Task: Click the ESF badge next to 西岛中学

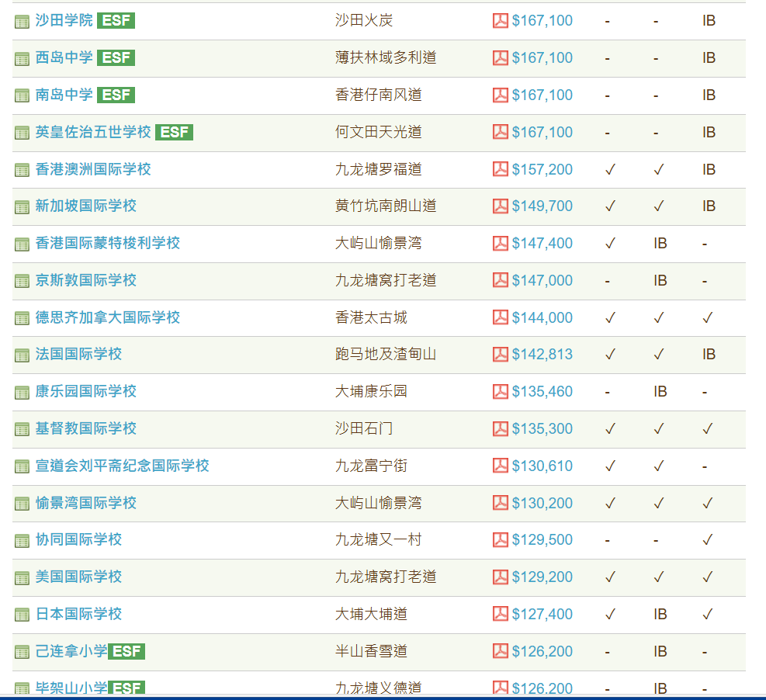Action: click(x=116, y=57)
